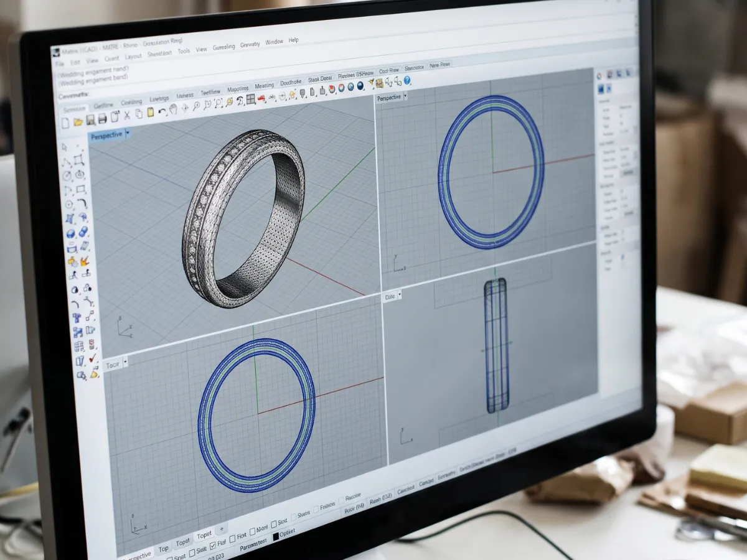Switch to the Top viewport tab at bottom
Viewport: 747px width, 560px height.
coord(164,549)
